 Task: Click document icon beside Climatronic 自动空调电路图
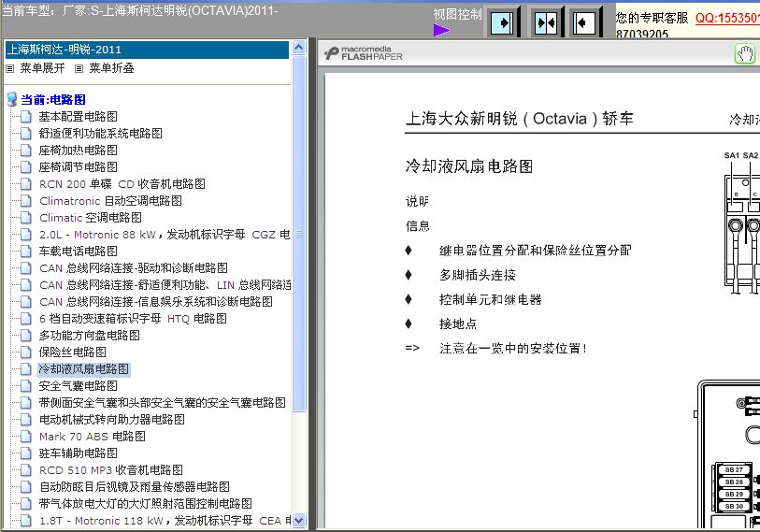click(26, 201)
